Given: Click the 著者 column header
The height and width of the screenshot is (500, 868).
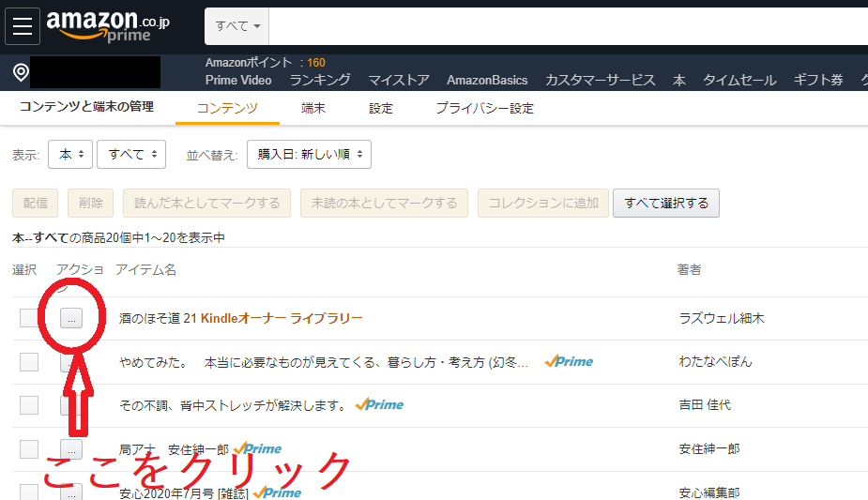Looking at the screenshot, I should pos(689,269).
